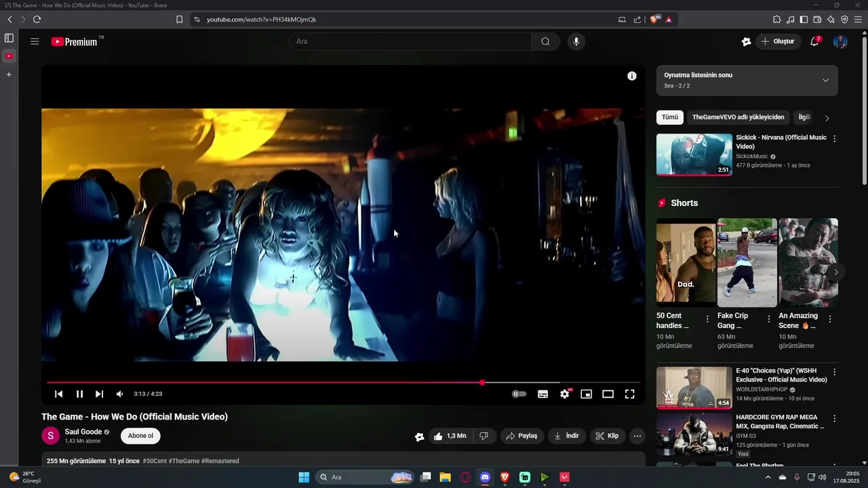
Task: Dislike the video thumbs down
Action: point(484,436)
